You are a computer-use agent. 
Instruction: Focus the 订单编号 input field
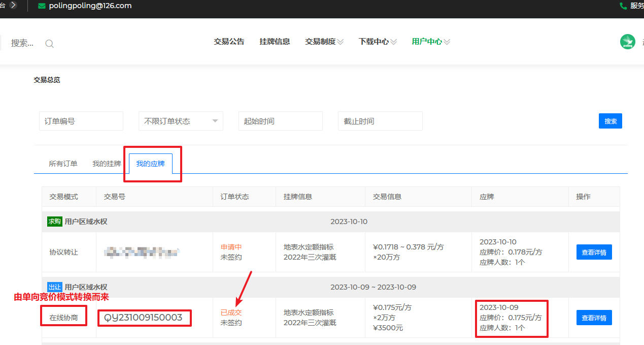click(81, 121)
